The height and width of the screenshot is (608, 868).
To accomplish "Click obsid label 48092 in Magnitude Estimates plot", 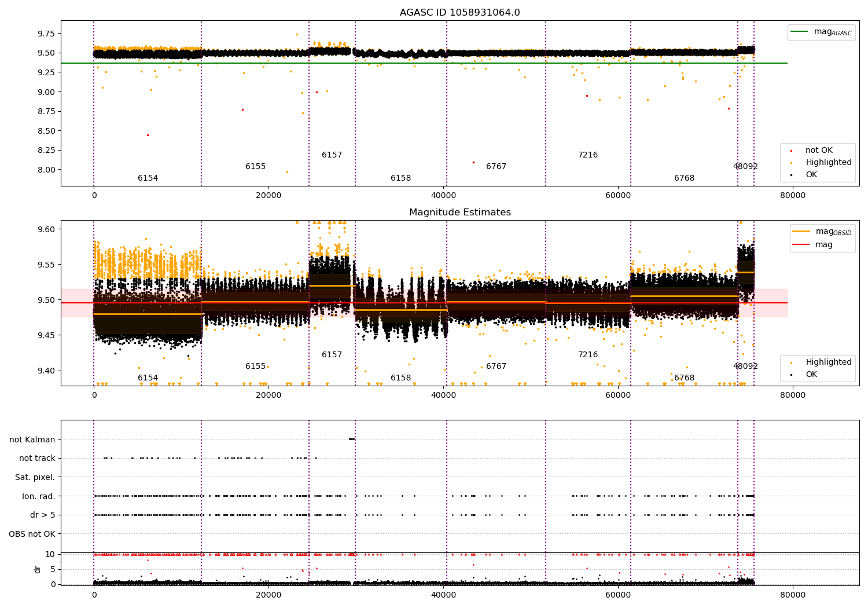I will pos(745,367).
